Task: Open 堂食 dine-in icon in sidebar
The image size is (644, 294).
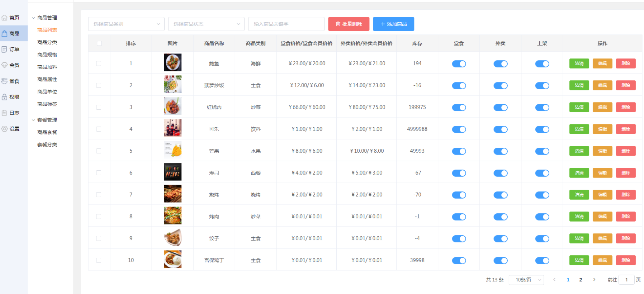Action: (x=4, y=81)
